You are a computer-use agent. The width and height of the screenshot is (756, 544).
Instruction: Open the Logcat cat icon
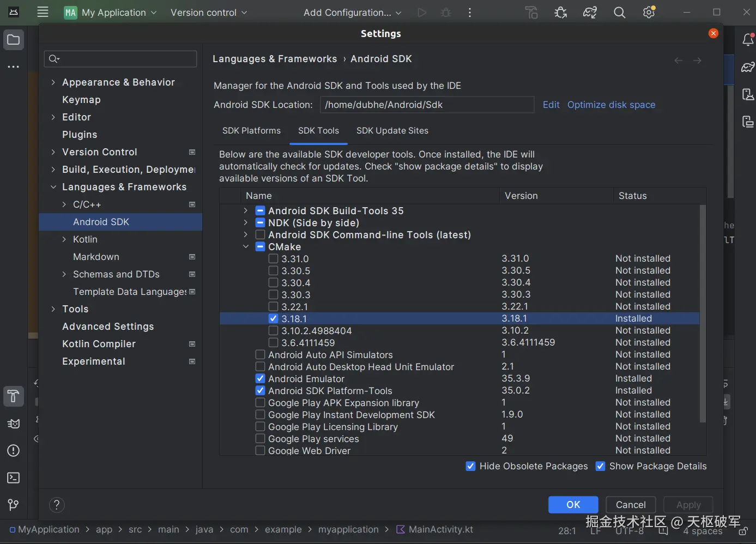click(14, 424)
